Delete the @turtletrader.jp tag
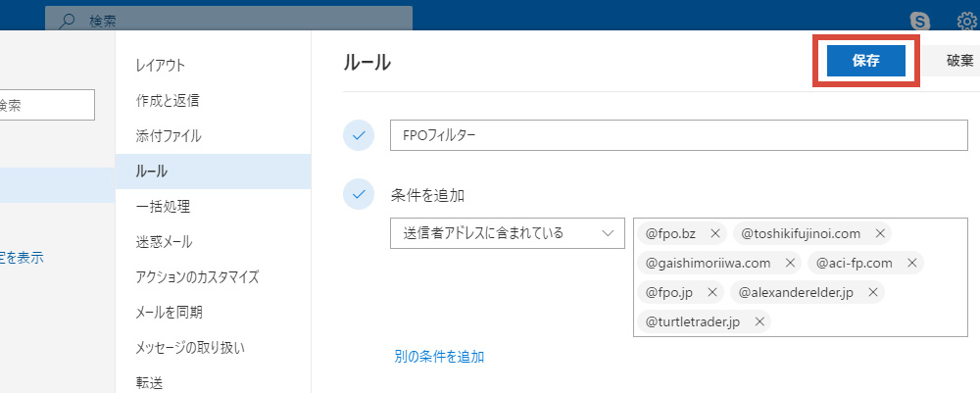980x393 pixels. (759, 321)
